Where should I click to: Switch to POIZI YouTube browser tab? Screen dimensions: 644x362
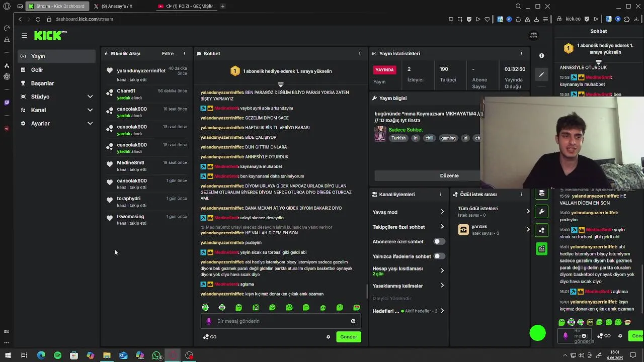(x=186, y=7)
